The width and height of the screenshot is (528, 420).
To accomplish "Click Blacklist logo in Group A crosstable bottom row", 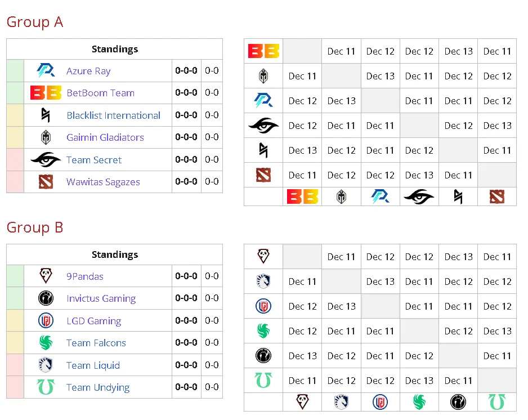I will pos(458,196).
